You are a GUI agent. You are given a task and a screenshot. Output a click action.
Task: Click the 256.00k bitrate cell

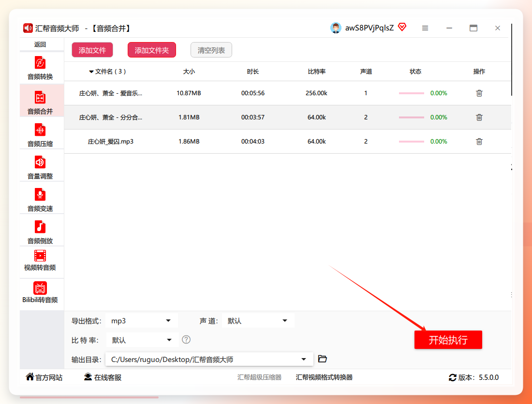(316, 93)
